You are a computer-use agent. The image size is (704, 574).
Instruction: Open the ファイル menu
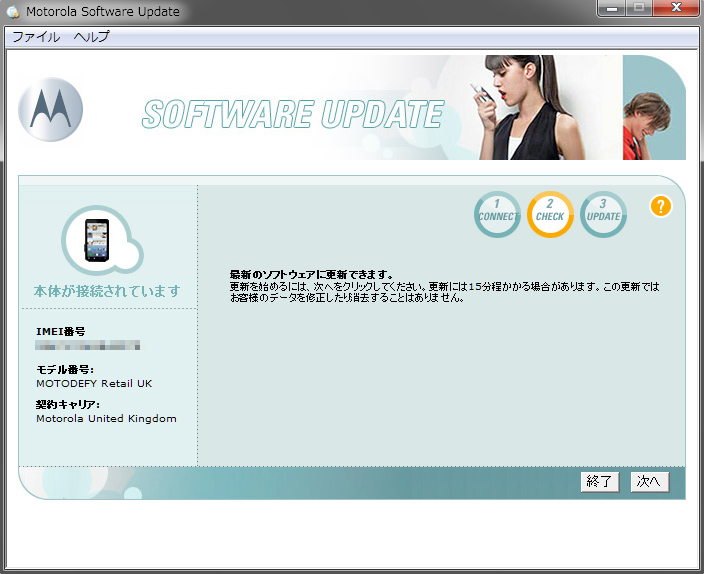[x=35, y=37]
